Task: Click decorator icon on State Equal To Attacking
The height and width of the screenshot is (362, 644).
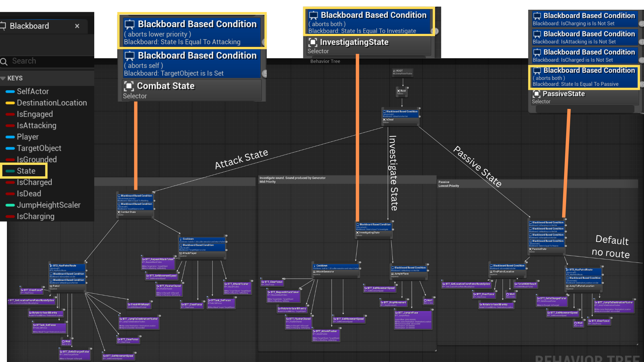Action: point(129,24)
